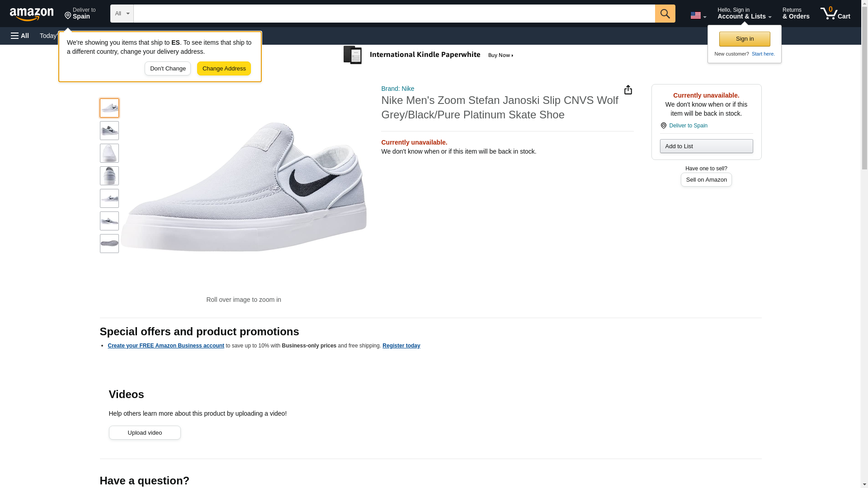Select the second shoe thumbnail image

coord(109,131)
